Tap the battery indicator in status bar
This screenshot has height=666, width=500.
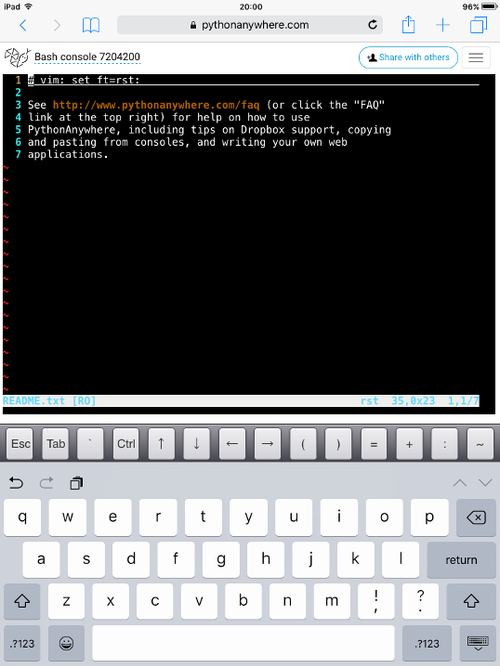pos(489,7)
